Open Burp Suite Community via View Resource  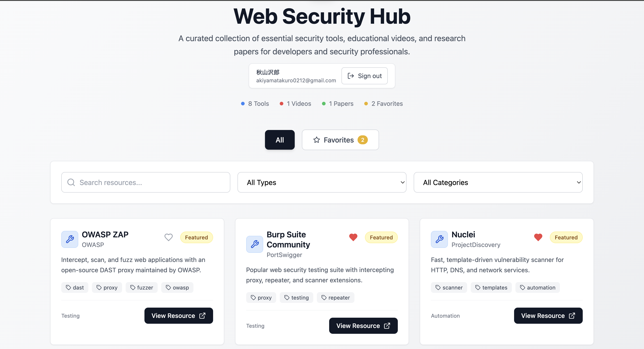[x=363, y=326]
